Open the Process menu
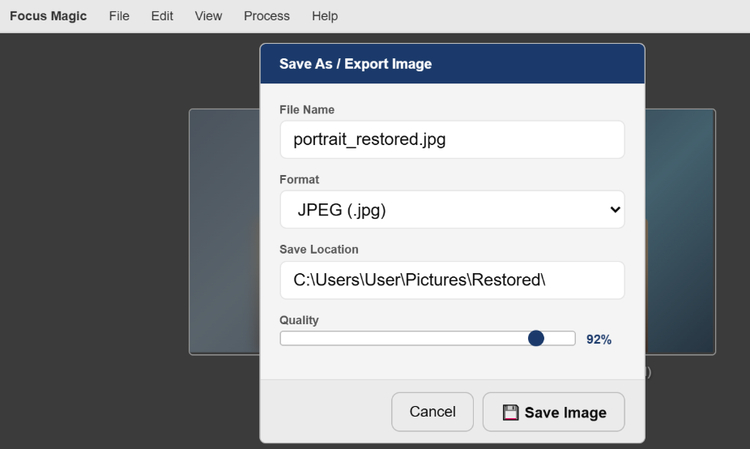Image resolution: width=750 pixels, height=449 pixels. (x=266, y=16)
